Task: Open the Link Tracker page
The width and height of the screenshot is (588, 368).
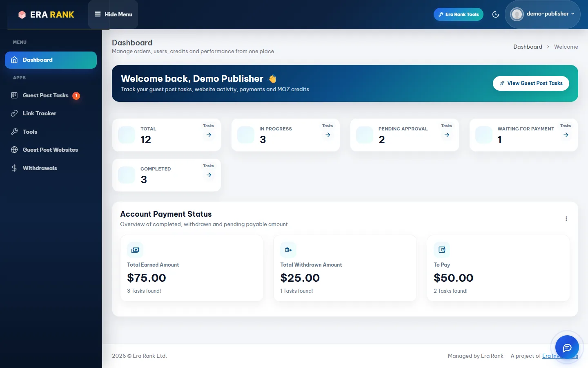Action: point(39,114)
